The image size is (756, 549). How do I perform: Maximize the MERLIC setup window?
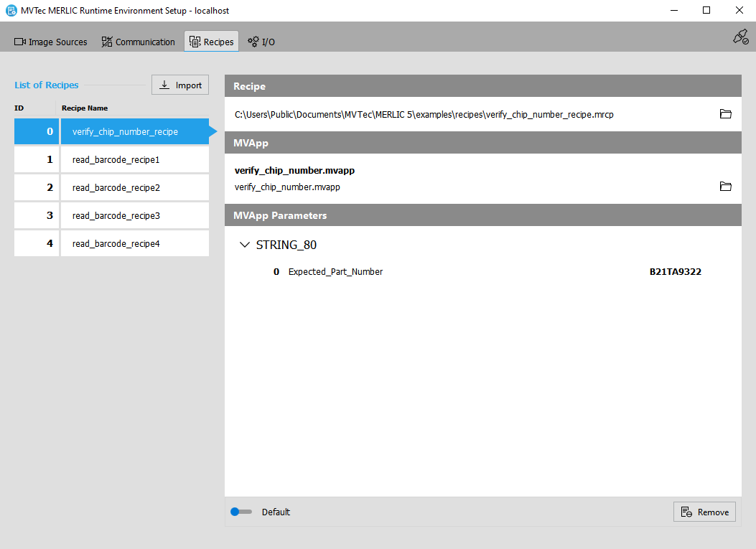[x=706, y=11]
